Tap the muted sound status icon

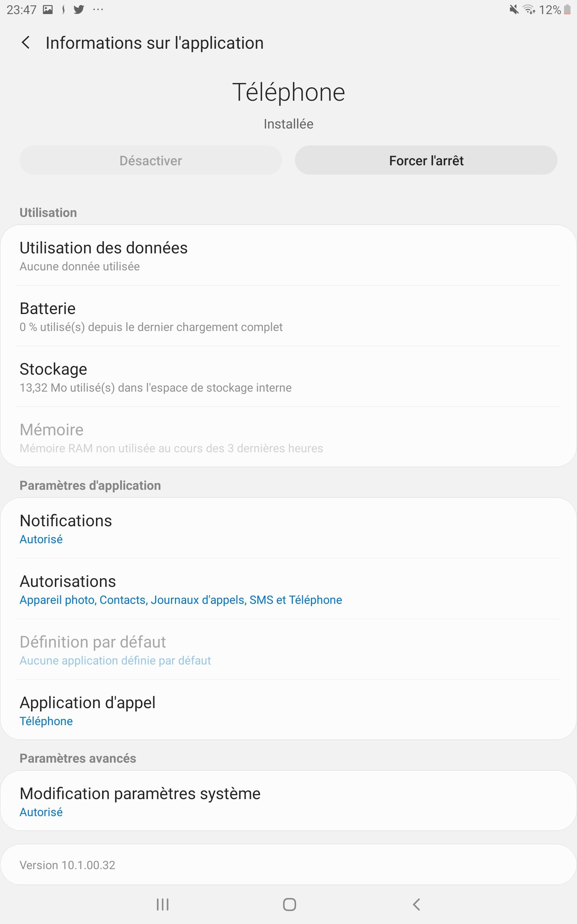click(514, 9)
